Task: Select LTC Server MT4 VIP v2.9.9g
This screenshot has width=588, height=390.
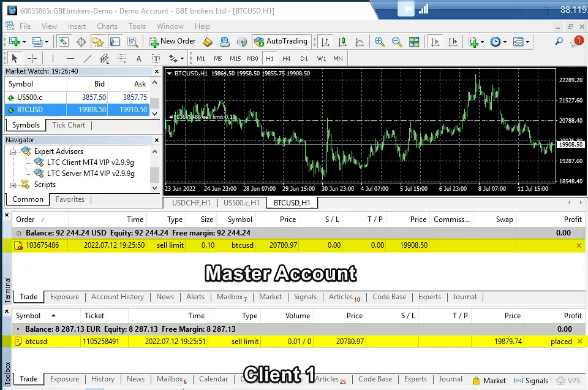Action: pos(91,174)
